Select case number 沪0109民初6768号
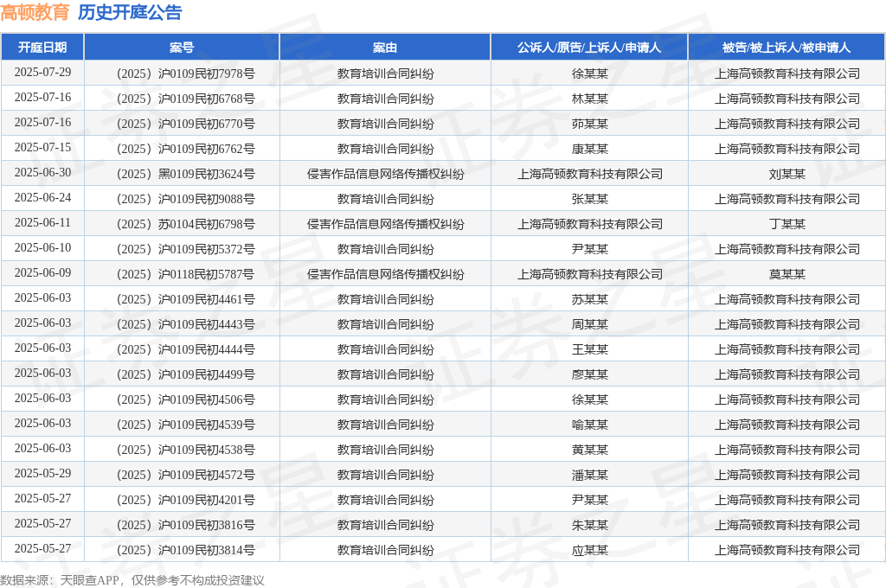The height and width of the screenshot is (588, 886). pos(186,99)
